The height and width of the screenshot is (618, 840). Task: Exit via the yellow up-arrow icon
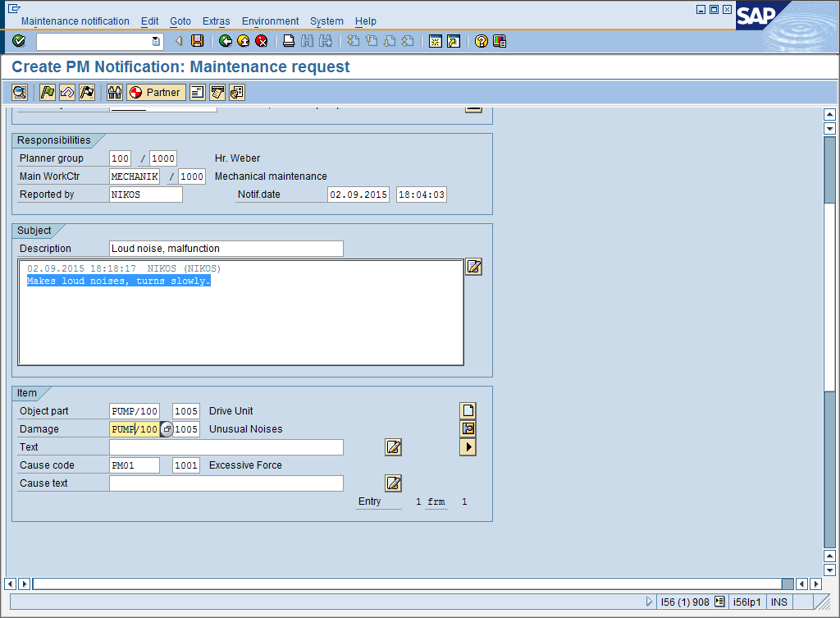(x=243, y=41)
